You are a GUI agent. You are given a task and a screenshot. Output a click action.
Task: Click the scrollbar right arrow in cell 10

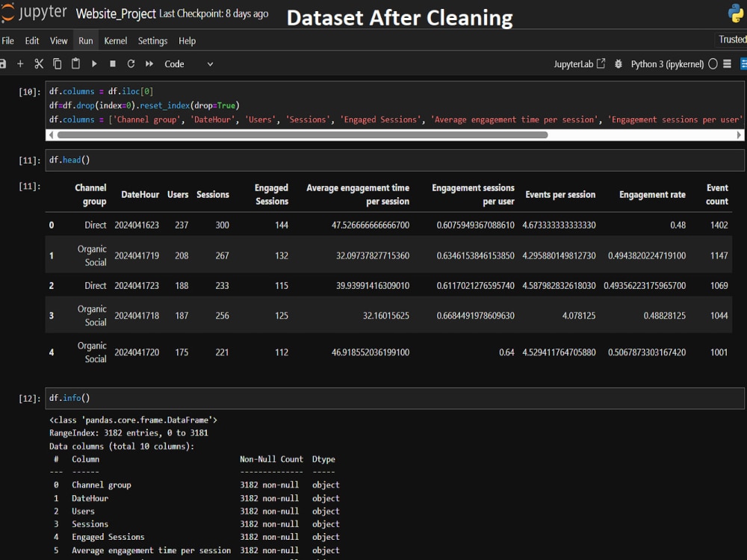click(739, 134)
